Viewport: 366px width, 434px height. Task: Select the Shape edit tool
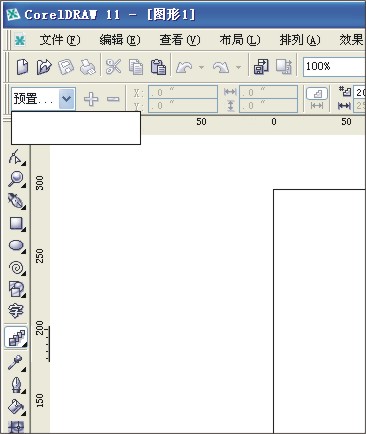[x=16, y=157]
